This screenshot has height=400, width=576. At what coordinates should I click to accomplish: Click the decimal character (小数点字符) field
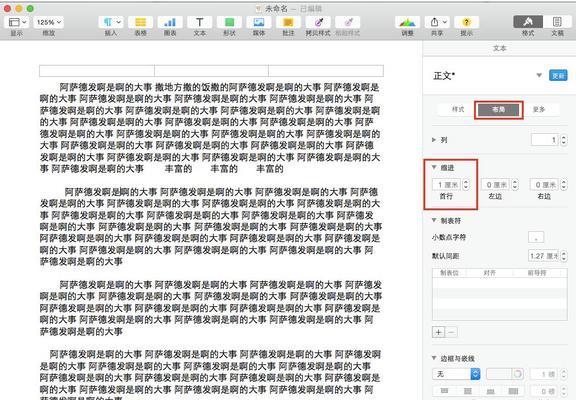[x=536, y=237]
